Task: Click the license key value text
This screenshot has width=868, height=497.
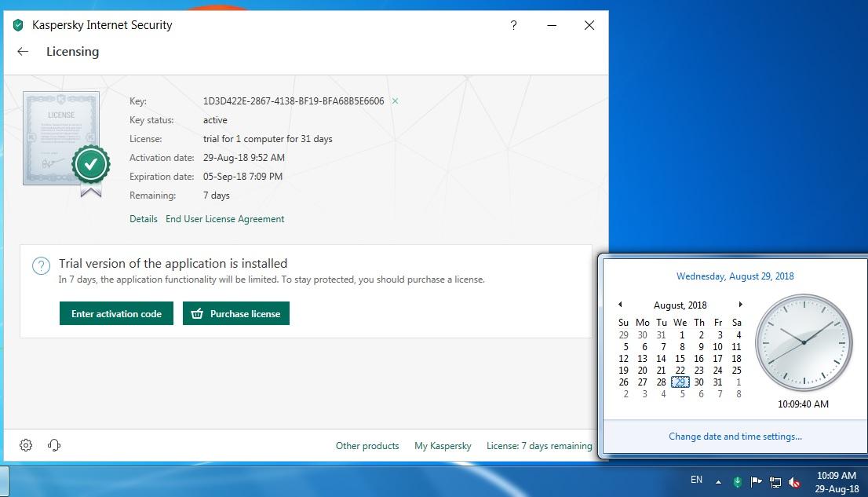Action: 294,100
